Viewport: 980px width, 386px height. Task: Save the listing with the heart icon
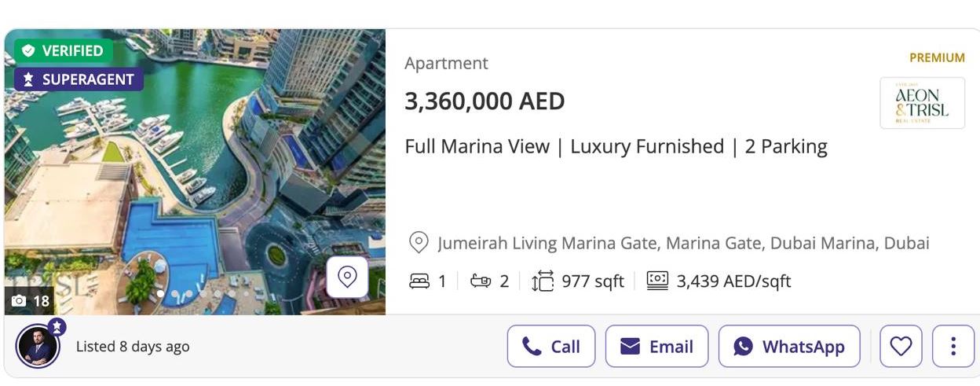(x=901, y=347)
